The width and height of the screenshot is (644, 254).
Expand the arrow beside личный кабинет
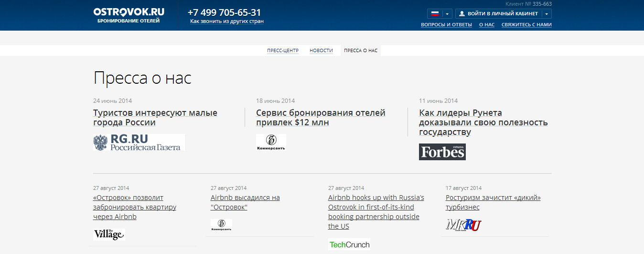[547, 14]
